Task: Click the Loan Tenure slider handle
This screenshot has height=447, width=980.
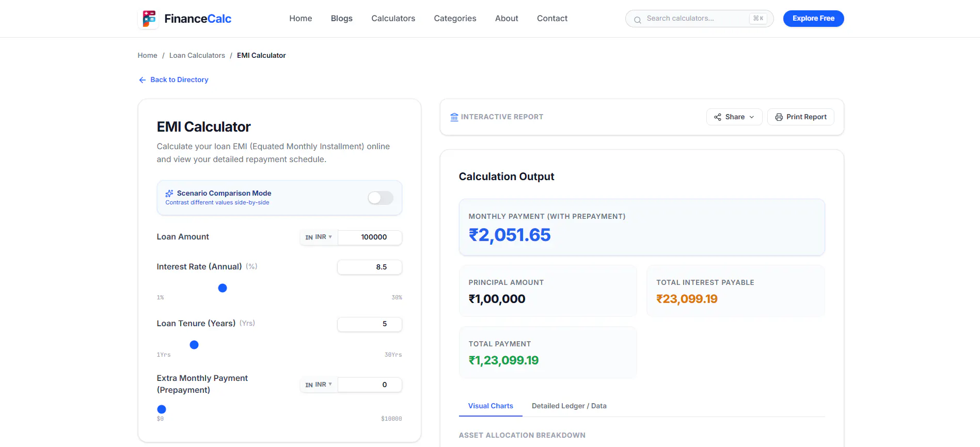Action: (x=194, y=345)
